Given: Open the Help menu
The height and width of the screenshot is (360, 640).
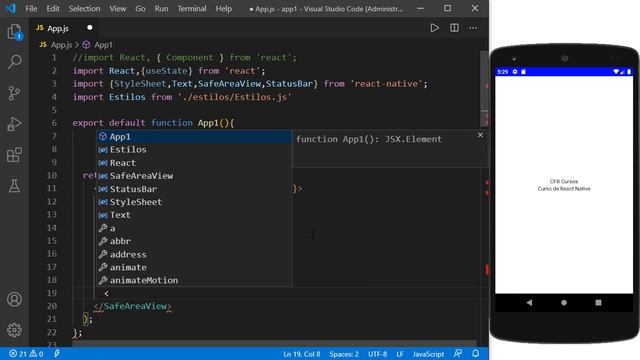Looking at the screenshot, I should [x=224, y=9].
